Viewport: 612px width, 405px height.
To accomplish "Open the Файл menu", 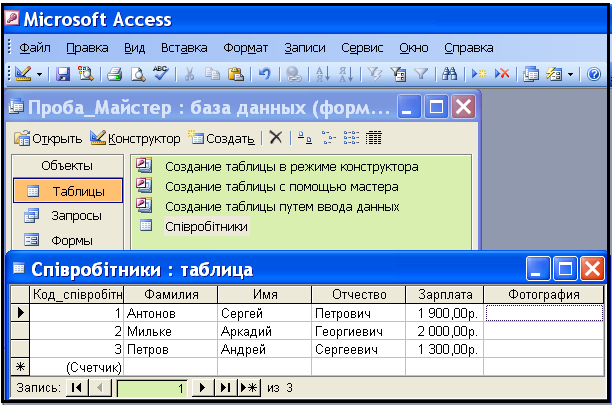I will (x=35, y=48).
